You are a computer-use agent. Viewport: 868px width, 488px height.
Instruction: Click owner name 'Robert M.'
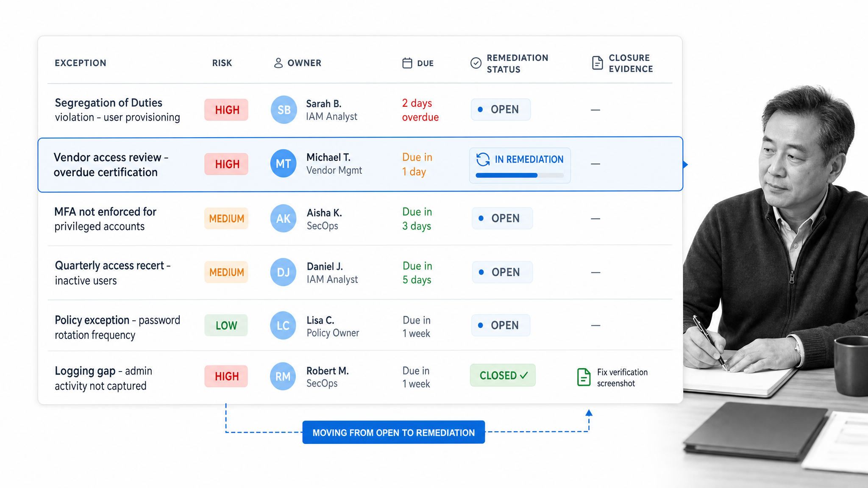(x=328, y=371)
